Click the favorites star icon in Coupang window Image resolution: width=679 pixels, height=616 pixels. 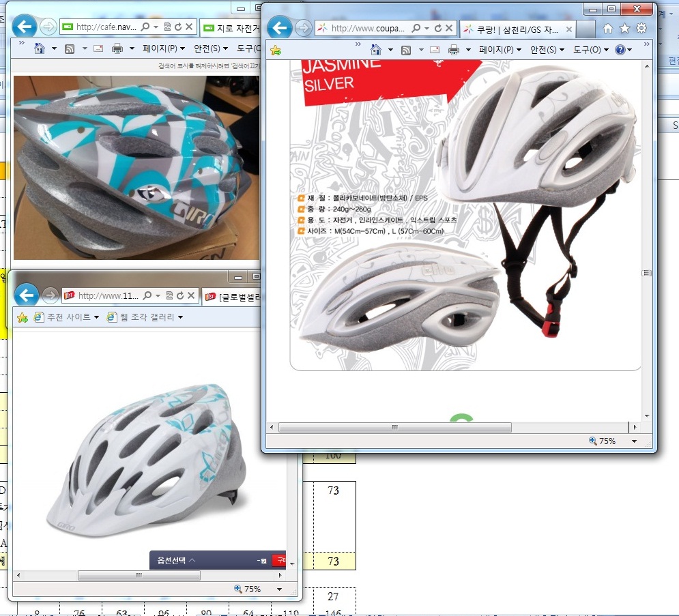click(624, 29)
